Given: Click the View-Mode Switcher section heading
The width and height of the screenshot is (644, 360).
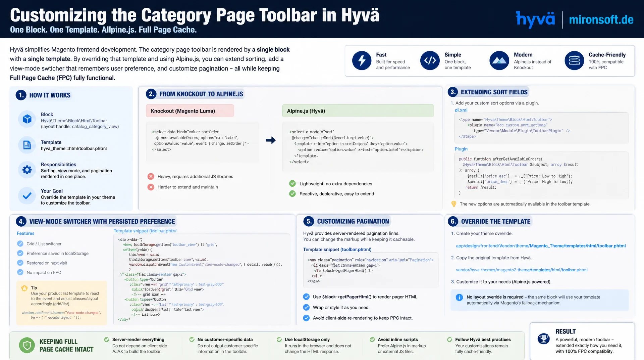Looking at the screenshot, I should [x=102, y=221].
